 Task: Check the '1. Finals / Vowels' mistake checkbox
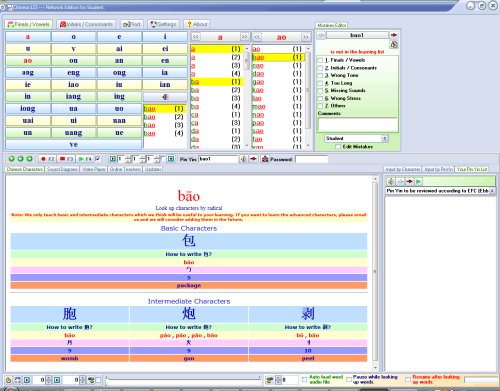[x=320, y=60]
